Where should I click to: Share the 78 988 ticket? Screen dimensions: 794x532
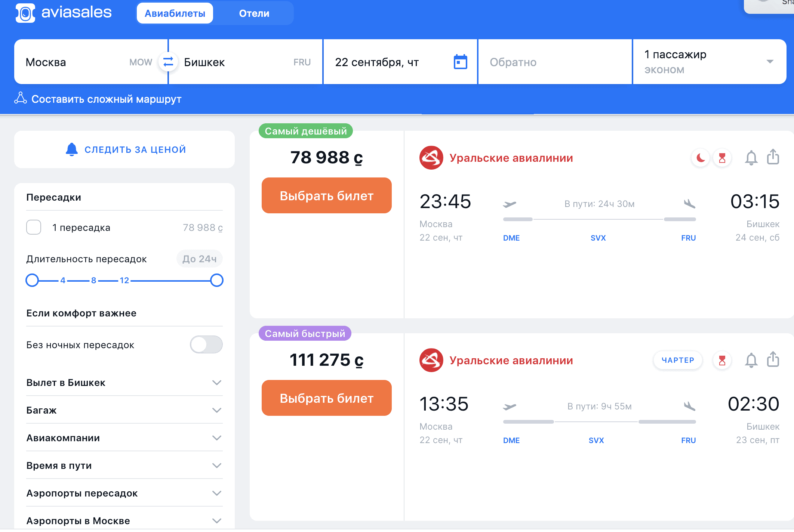(x=773, y=157)
